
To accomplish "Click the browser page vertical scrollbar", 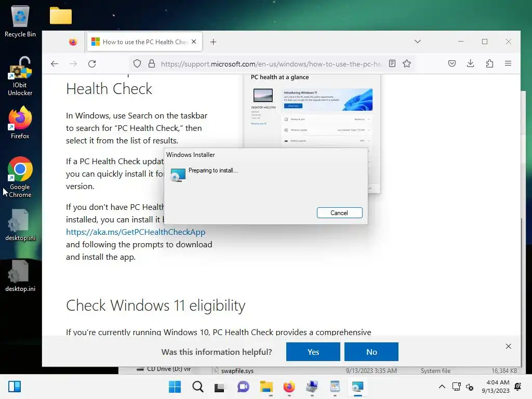I will [522, 291].
